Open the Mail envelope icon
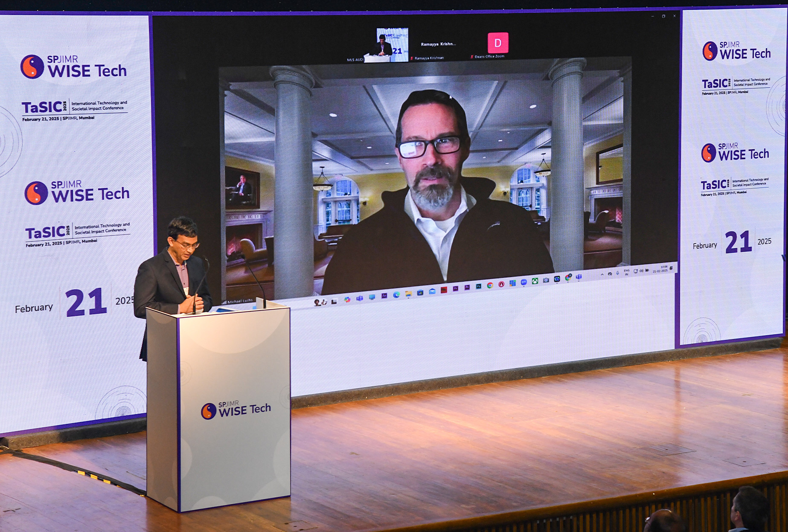Image resolution: width=788 pixels, height=532 pixels. coord(432,291)
